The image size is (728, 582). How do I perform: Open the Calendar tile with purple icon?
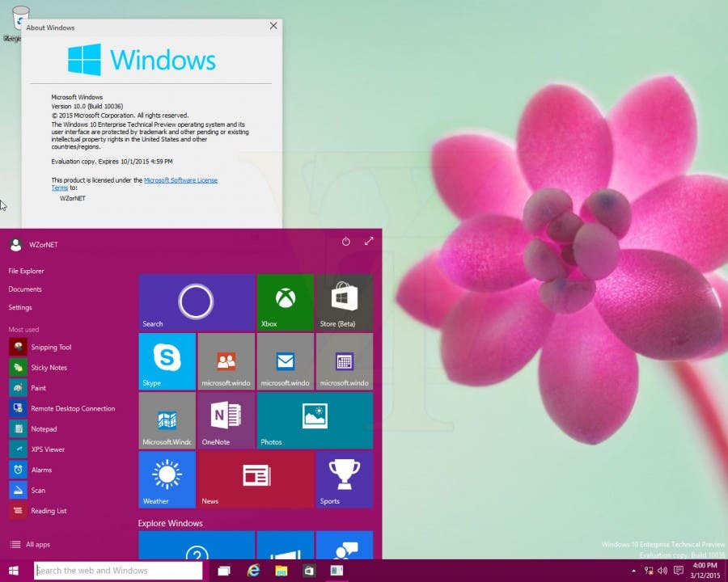(x=344, y=361)
